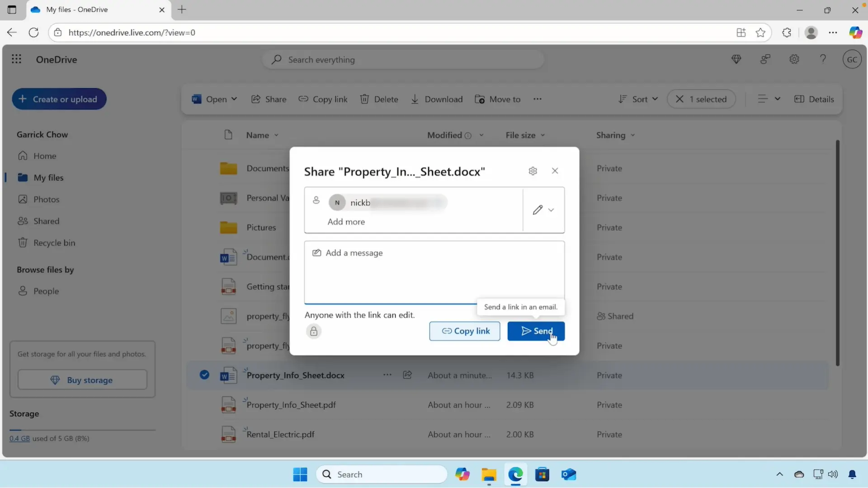Open the Help question mark icon
This screenshot has width=868, height=488.
coord(823,60)
